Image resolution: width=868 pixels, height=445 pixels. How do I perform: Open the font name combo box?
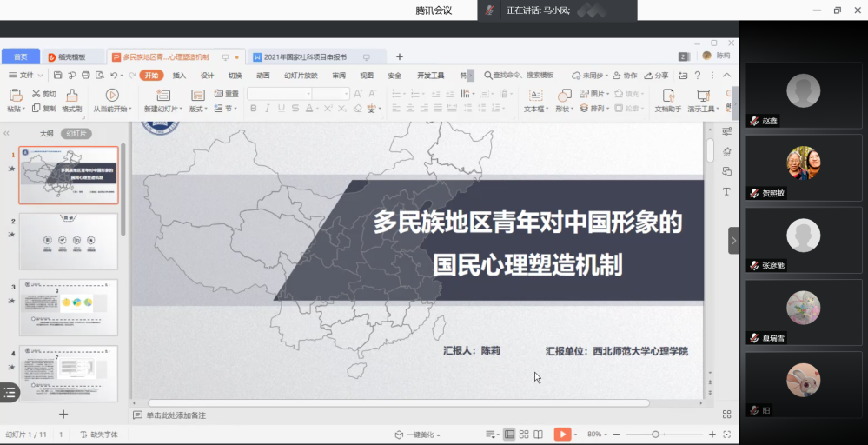278,94
